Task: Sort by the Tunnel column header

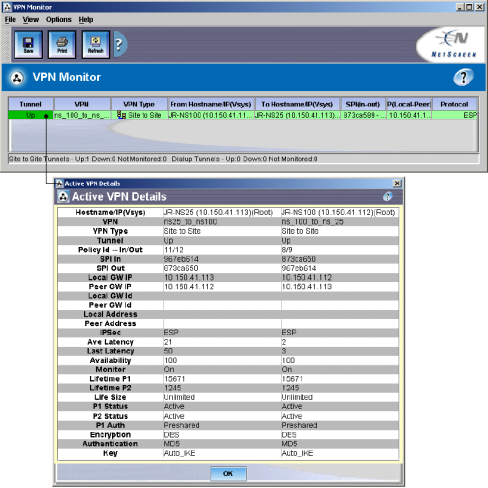Action: click(x=31, y=104)
